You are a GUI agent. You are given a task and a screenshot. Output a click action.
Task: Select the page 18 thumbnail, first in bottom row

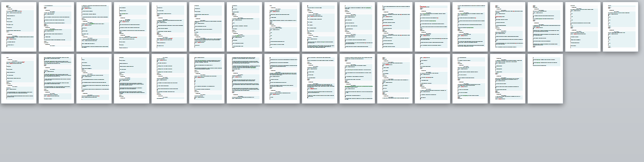click(x=19, y=78)
